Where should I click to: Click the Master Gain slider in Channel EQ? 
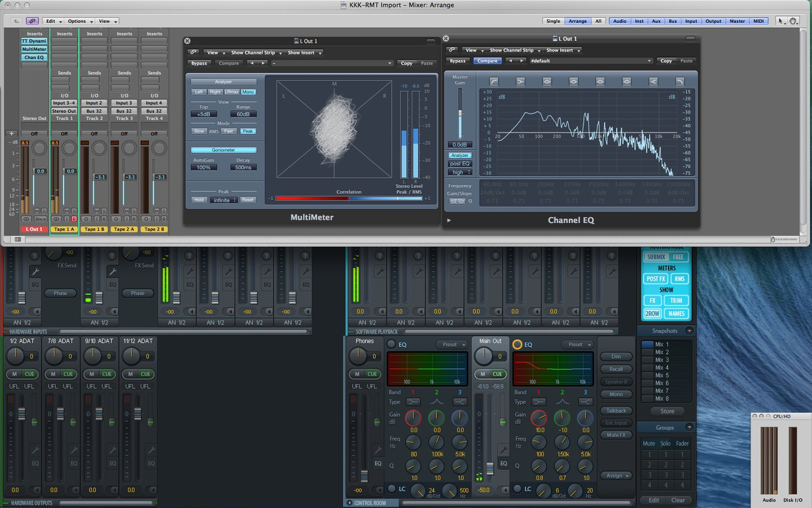[461, 113]
